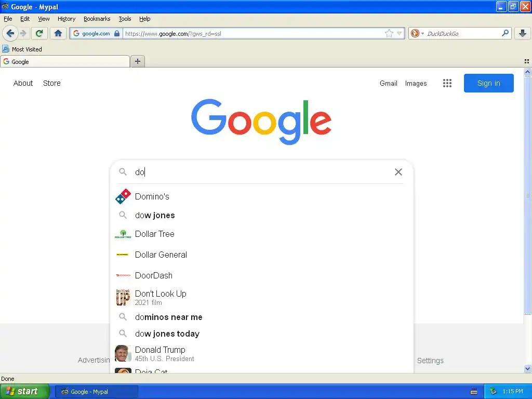This screenshot has height=399, width=532.
Task: Go back with the browser back arrow
Action: 10,33
